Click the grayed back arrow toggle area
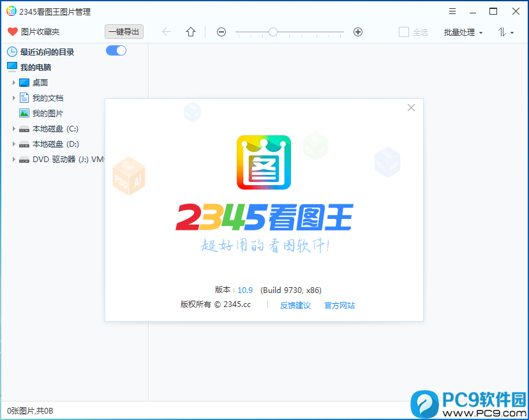This screenshot has width=529, height=420. point(166,31)
